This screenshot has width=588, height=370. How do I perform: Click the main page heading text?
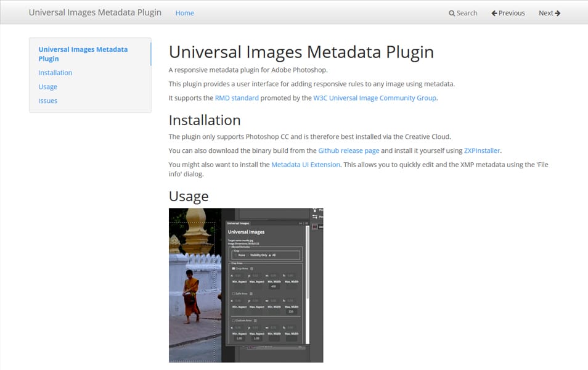pos(301,52)
